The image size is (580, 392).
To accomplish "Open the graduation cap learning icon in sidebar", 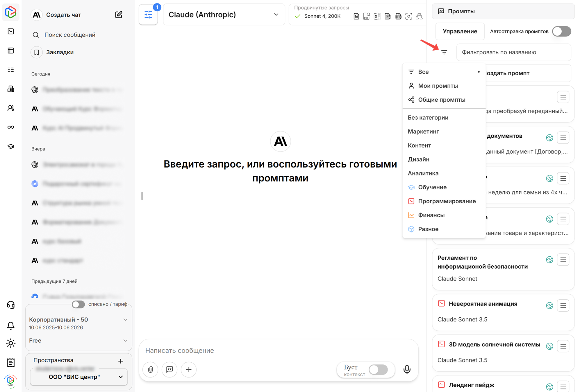I will (11, 146).
